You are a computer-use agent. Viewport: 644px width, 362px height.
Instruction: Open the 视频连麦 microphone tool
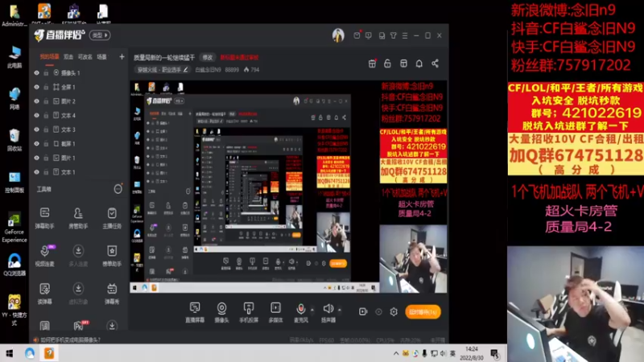click(44, 255)
